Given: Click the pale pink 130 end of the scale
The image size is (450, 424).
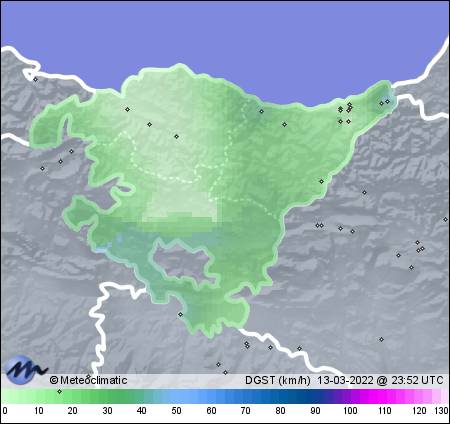Looking at the screenshot, I should point(444,397).
